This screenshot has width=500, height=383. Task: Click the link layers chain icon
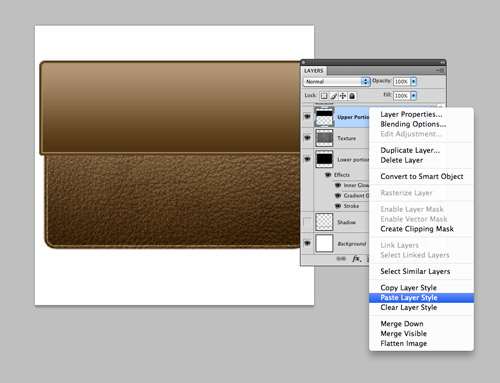341,259
